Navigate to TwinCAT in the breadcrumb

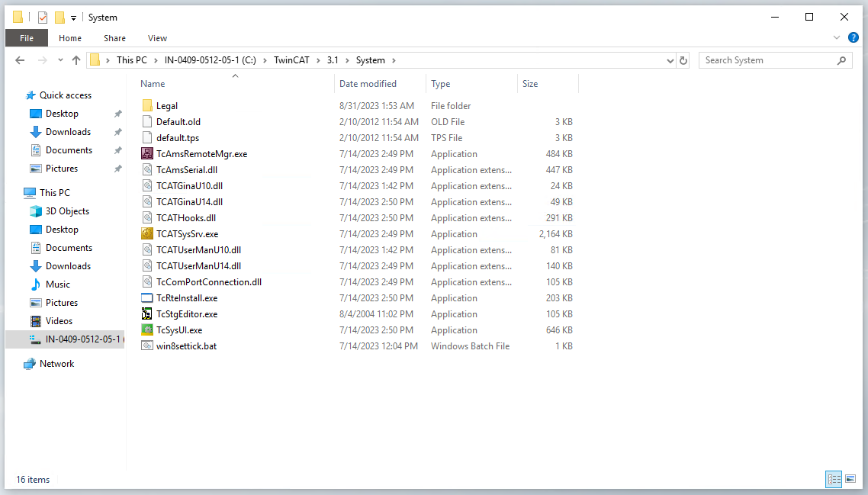coord(291,60)
